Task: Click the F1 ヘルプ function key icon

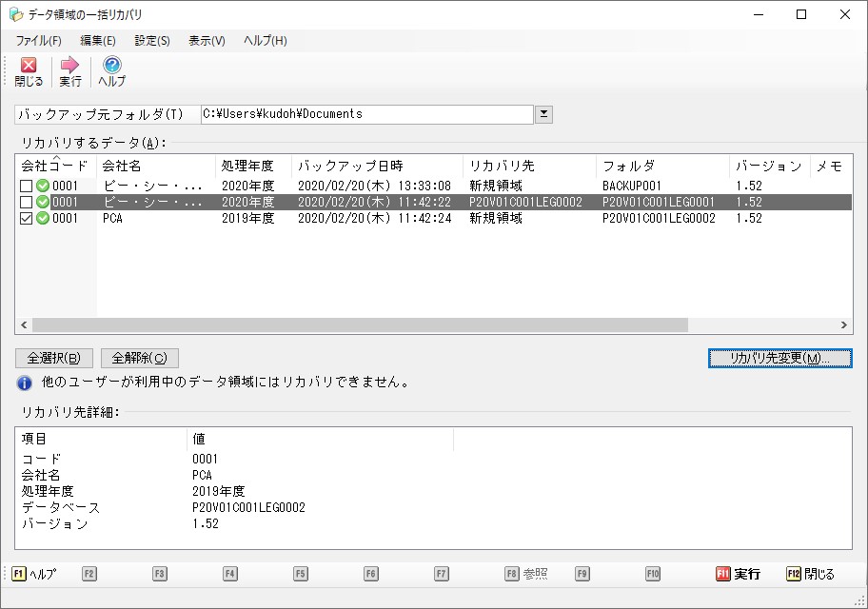Action: tap(18, 574)
